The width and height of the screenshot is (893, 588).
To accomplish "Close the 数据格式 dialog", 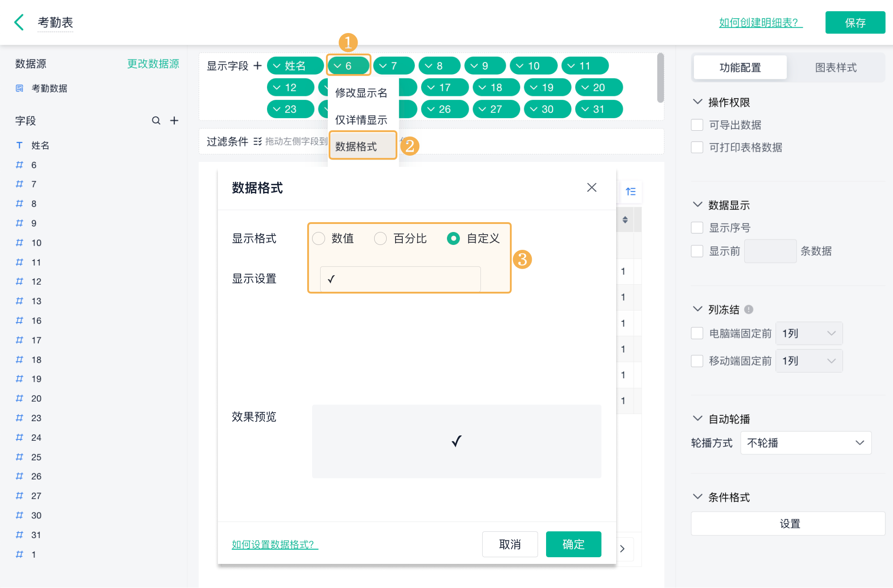I will 592,187.
